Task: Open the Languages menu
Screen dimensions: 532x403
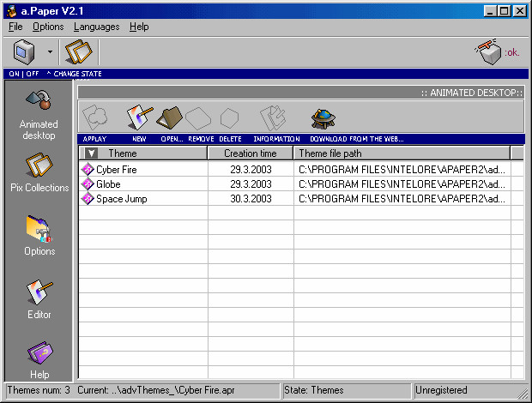Action: tap(97, 27)
